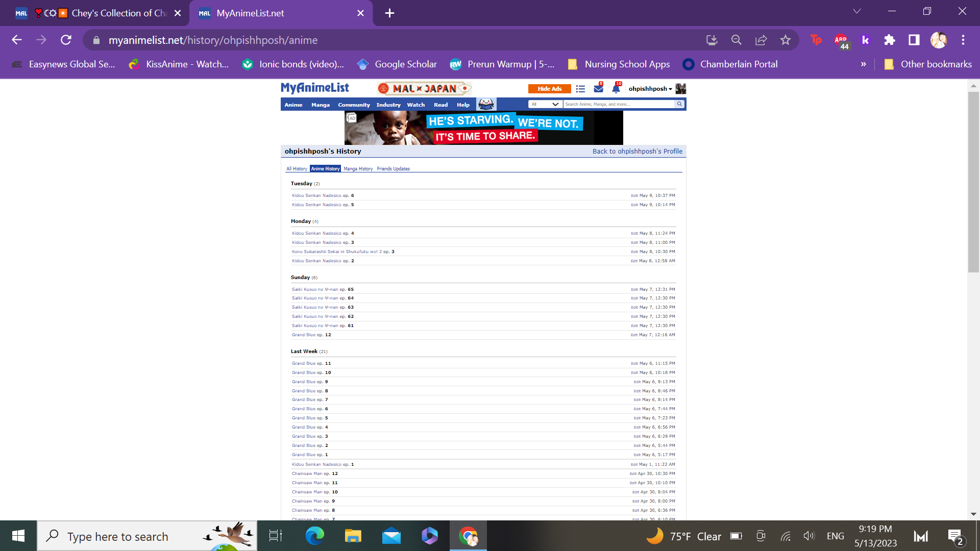Click the MAL search magnifier button

pyautogui.click(x=679, y=104)
